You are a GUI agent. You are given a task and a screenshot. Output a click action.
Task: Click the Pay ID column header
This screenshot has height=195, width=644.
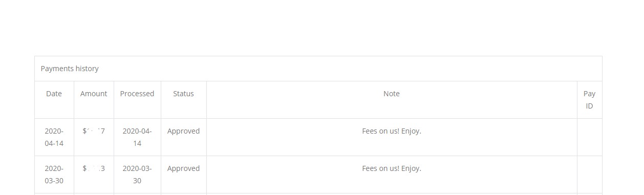[x=589, y=100]
